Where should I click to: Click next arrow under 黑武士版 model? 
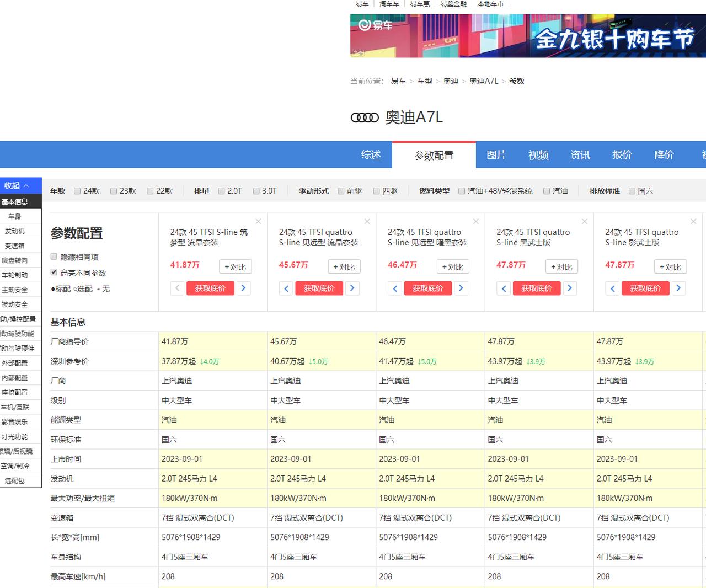click(570, 288)
